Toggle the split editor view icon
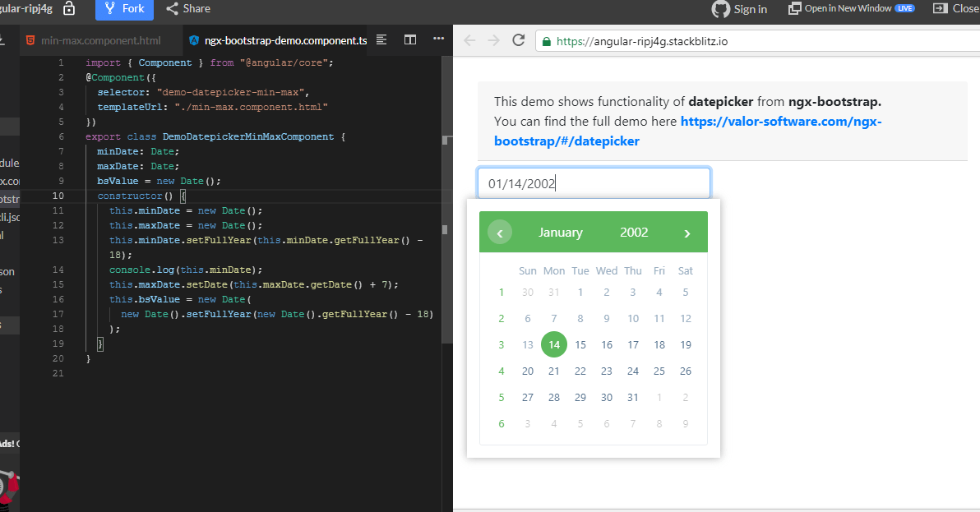 [x=410, y=39]
